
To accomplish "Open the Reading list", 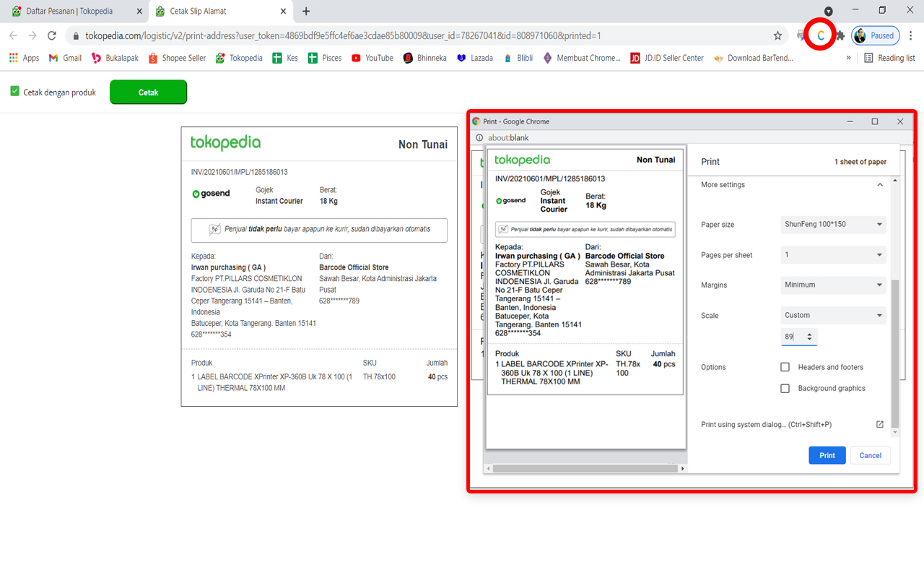I will tap(889, 58).
